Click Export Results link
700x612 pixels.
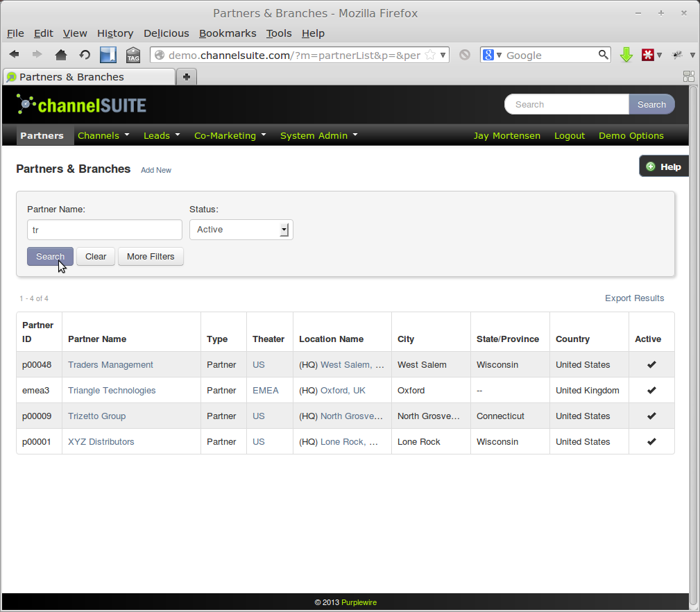click(634, 298)
